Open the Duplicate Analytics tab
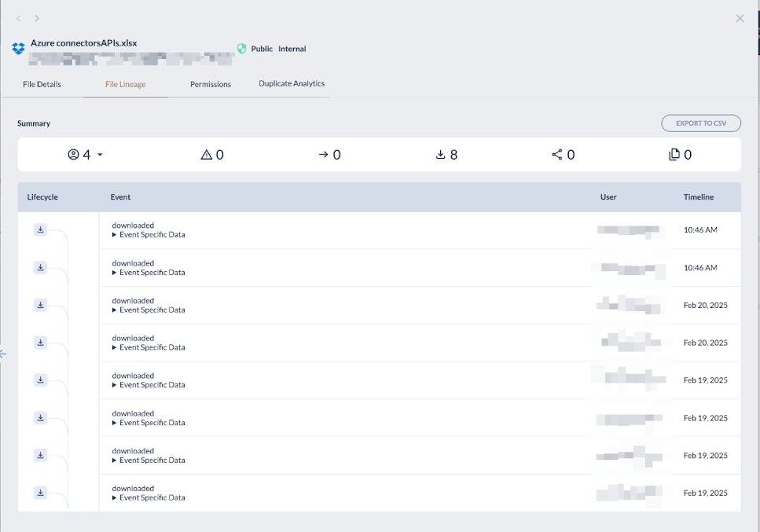Screen dimensions: 760x532 click(x=291, y=83)
